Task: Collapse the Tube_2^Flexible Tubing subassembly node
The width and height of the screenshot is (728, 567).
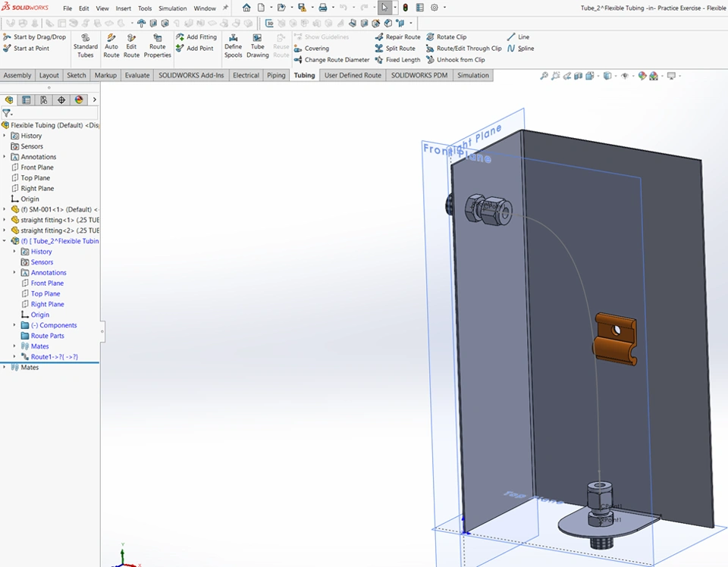Action: (5, 241)
